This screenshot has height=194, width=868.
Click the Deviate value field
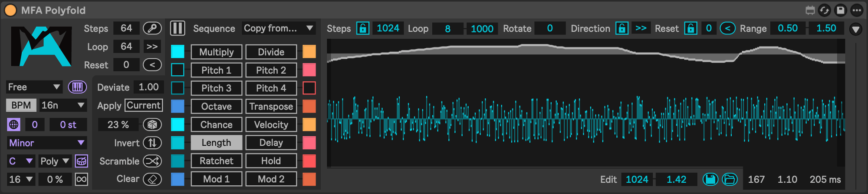[x=148, y=87]
